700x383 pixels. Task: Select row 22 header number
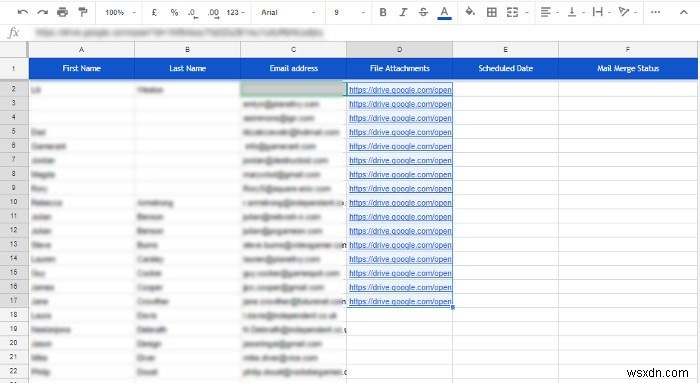14,371
